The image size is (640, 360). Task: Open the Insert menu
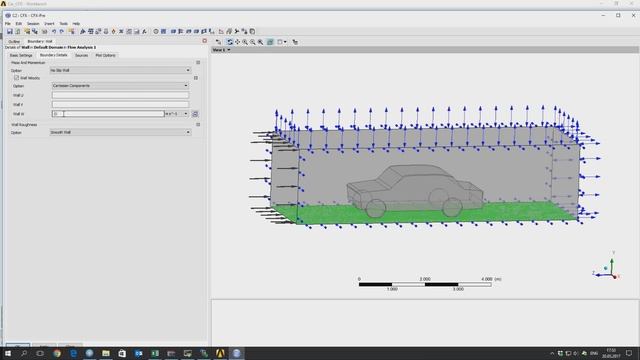coord(49,24)
